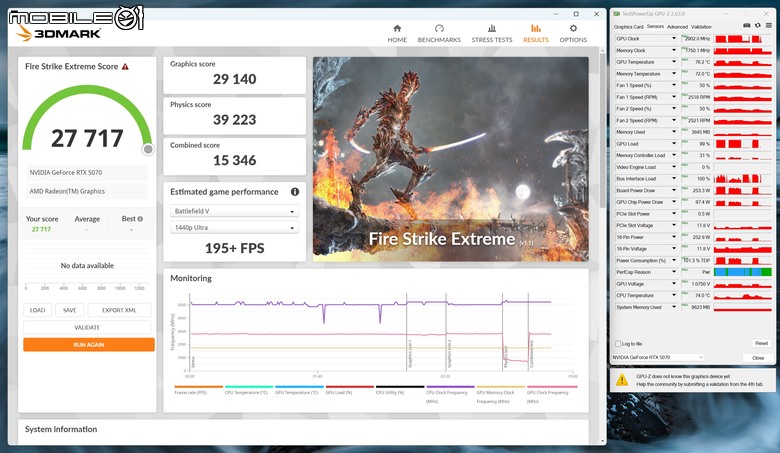This screenshot has height=453, width=780.
Task: Open GPU Clock sensor dropdown arrow
Action: coord(674,39)
